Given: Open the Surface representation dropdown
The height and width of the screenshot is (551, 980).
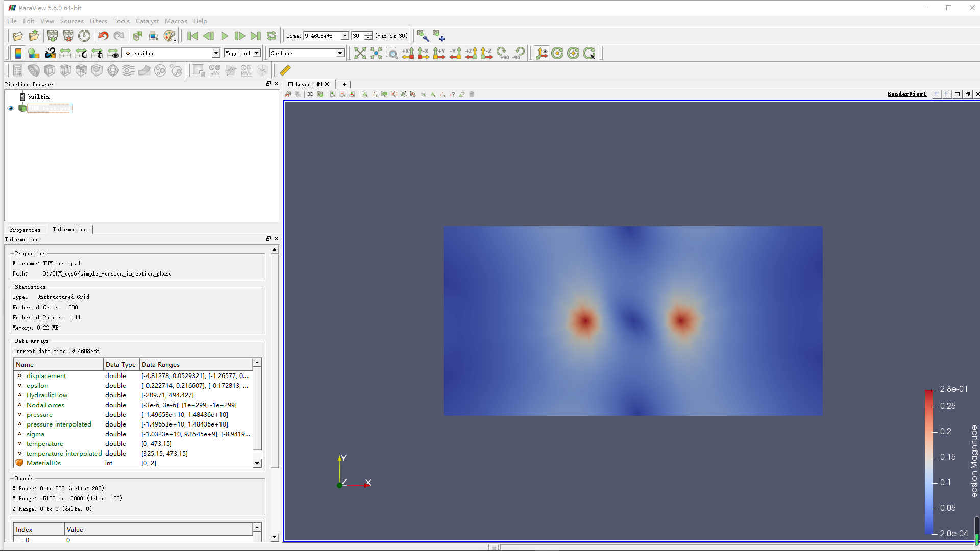Looking at the screenshot, I should 307,53.
